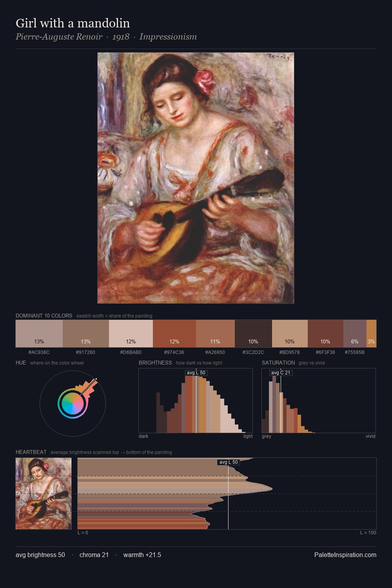Click the 'light' axis label
392x588 pixels.
click(x=248, y=436)
